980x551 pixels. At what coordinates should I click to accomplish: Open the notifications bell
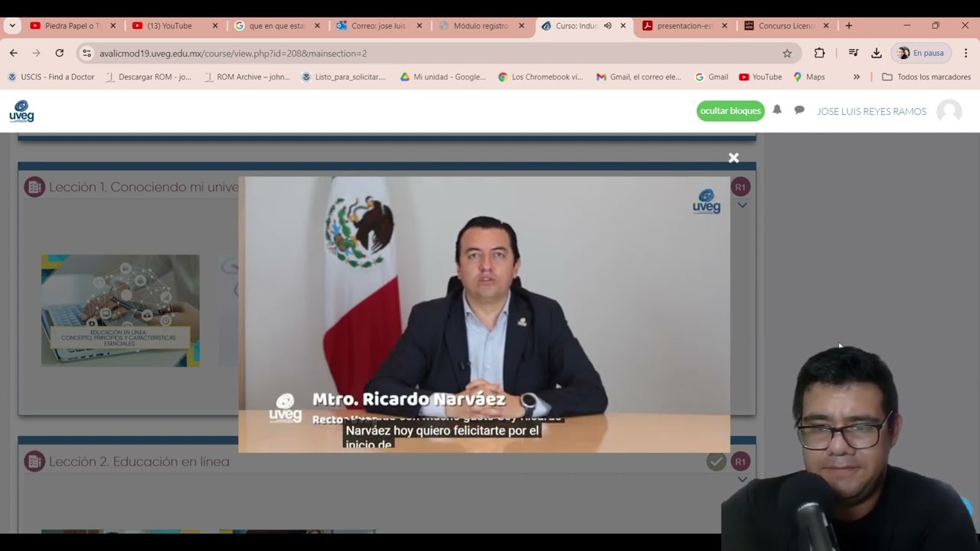(x=777, y=110)
